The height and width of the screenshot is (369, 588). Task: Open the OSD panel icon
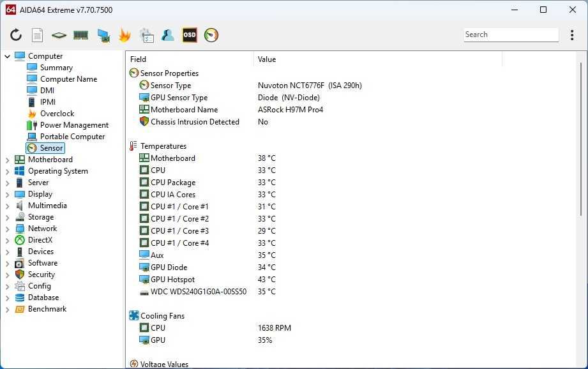pyautogui.click(x=190, y=35)
